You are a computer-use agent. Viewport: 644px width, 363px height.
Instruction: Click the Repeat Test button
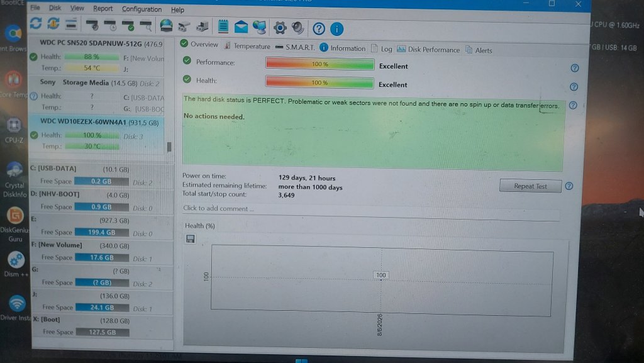click(x=530, y=186)
